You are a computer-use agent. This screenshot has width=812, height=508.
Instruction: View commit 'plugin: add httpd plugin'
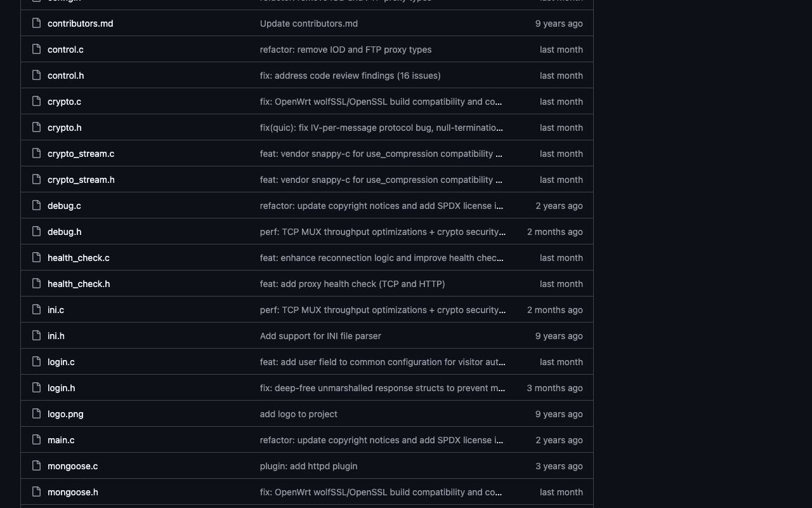click(x=309, y=466)
